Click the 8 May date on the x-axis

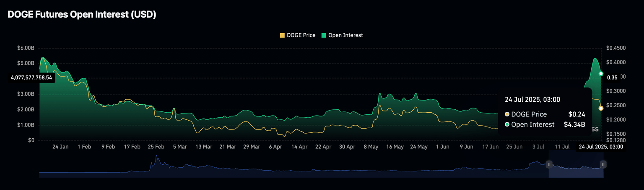(x=371, y=147)
